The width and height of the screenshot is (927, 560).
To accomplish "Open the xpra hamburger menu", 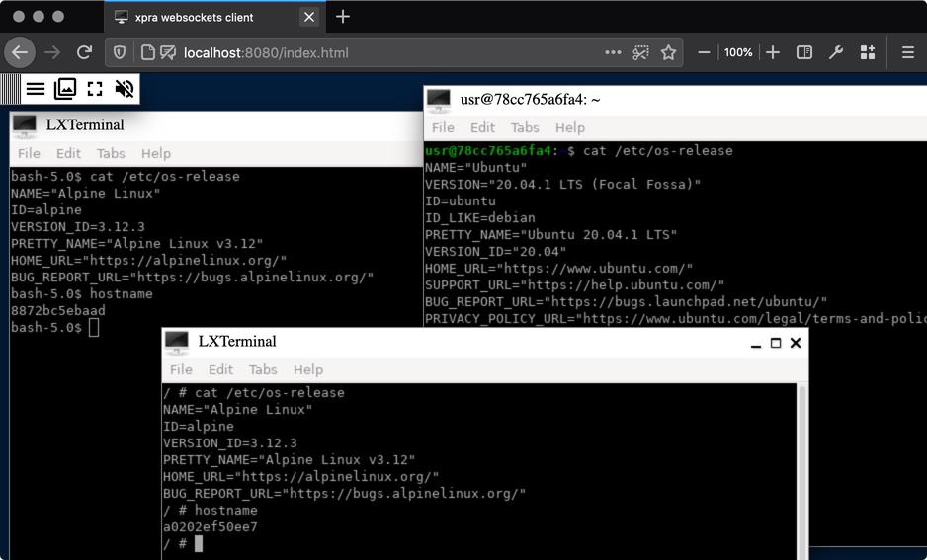I will tap(36, 89).
